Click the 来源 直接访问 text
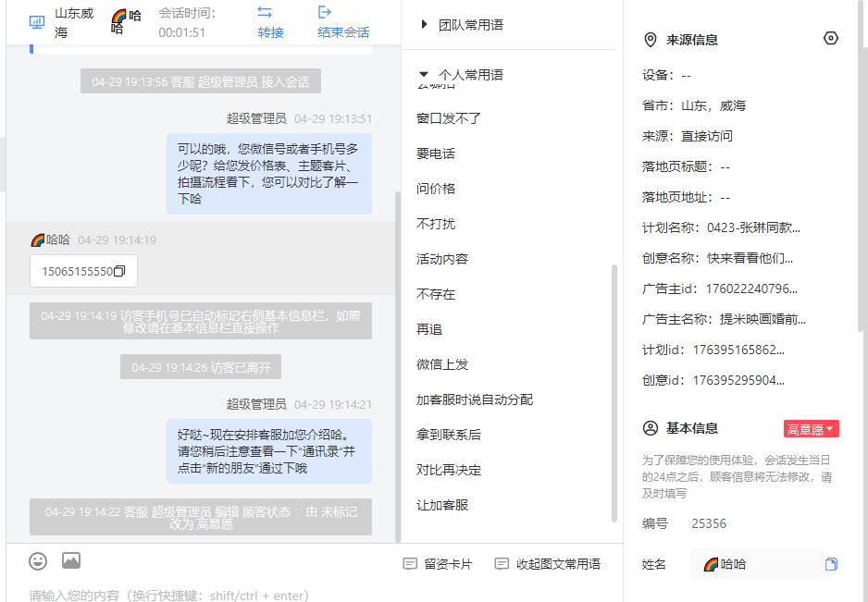This screenshot has height=602, width=868. click(687, 136)
